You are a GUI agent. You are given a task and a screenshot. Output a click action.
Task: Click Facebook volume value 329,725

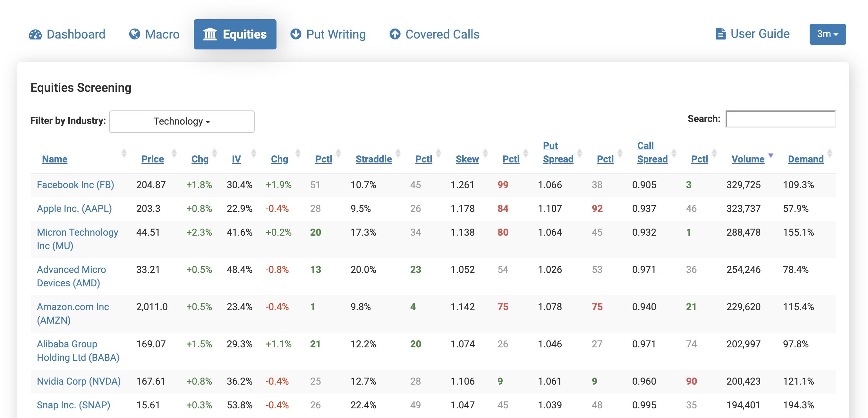[743, 185]
